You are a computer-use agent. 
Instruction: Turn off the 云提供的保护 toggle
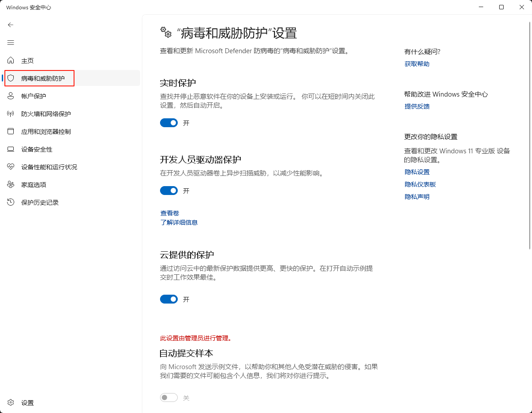(x=169, y=299)
